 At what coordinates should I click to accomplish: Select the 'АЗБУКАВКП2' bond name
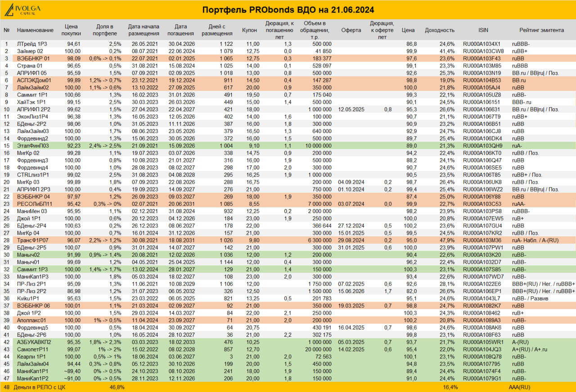(x=35, y=342)
